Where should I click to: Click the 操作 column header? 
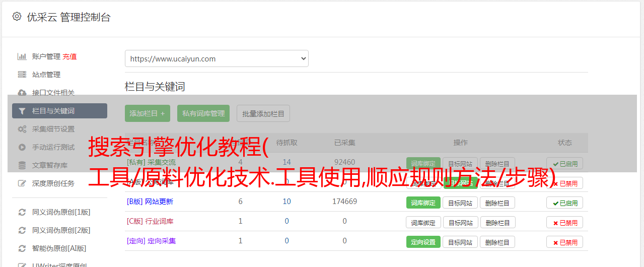pyautogui.click(x=460, y=143)
